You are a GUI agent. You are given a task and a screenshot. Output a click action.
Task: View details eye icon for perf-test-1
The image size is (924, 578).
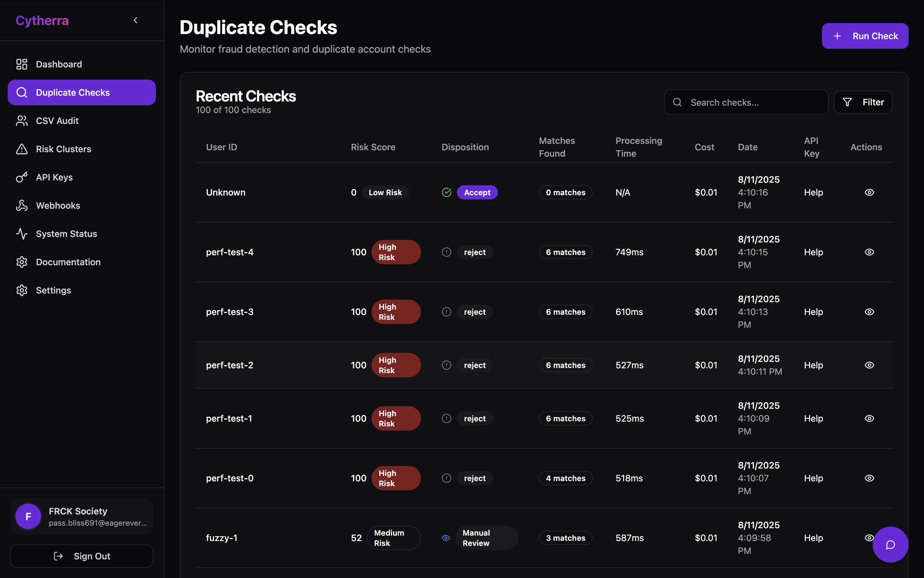point(869,419)
